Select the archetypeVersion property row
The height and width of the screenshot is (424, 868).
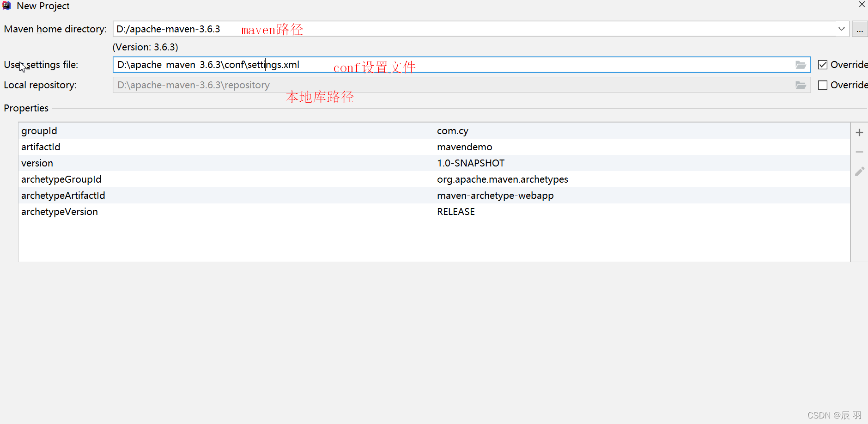click(434, 212)
